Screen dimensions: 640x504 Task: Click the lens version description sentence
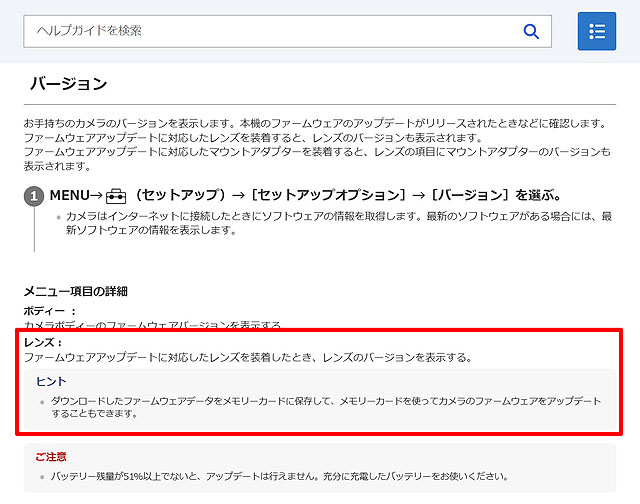(247, 357)
